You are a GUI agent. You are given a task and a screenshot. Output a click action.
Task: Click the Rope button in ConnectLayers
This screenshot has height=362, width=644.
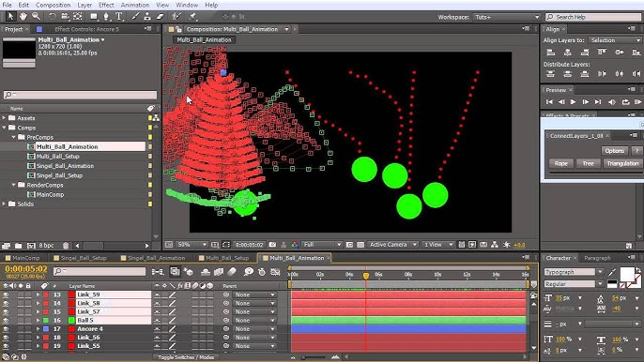pyautogui.click(x=561, y=163)
